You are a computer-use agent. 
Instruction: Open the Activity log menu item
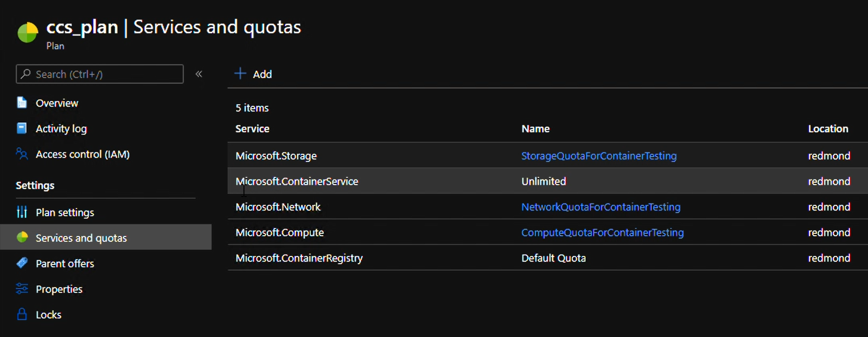[x=61, y=129]
